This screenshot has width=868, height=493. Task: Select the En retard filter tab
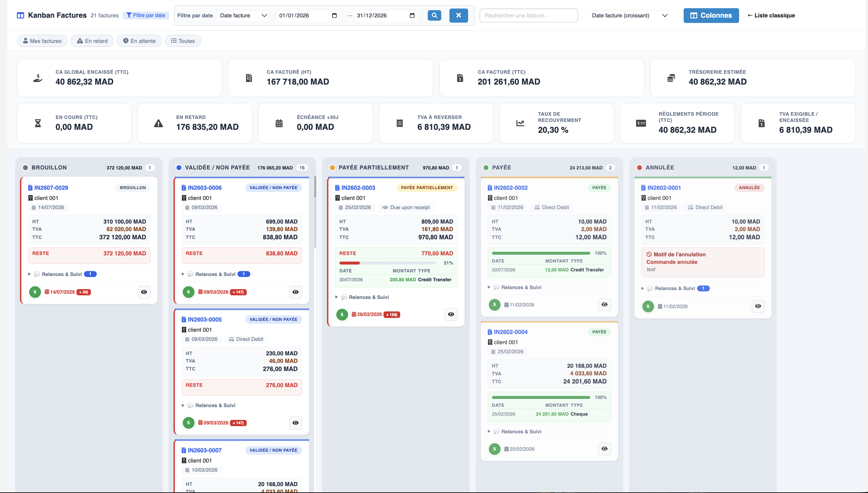92,41
